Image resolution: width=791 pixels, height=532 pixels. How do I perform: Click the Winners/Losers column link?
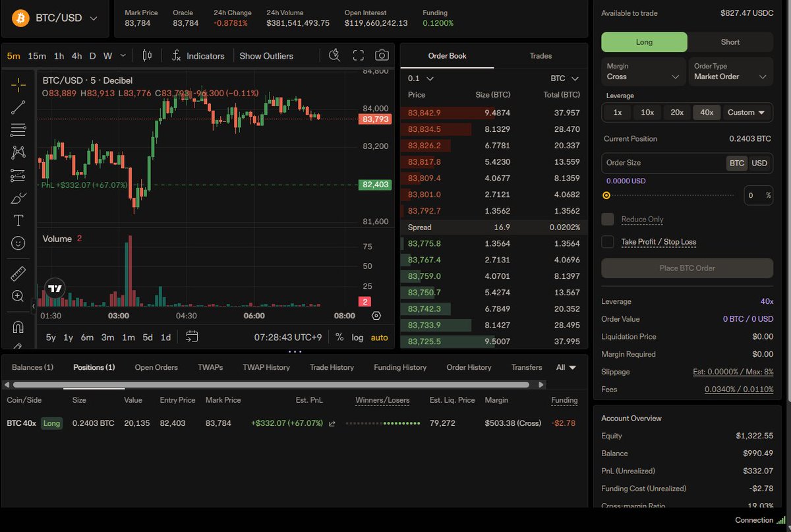[x=382, y=400]
